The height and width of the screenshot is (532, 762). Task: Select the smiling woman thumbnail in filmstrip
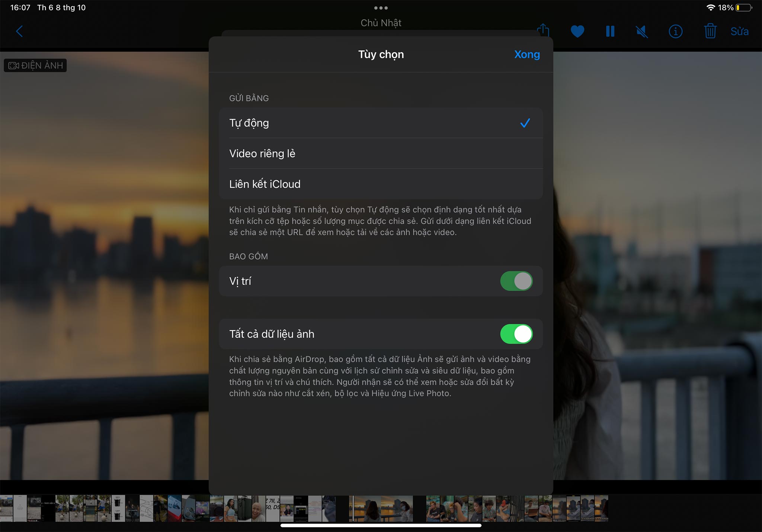coord(258,509)
